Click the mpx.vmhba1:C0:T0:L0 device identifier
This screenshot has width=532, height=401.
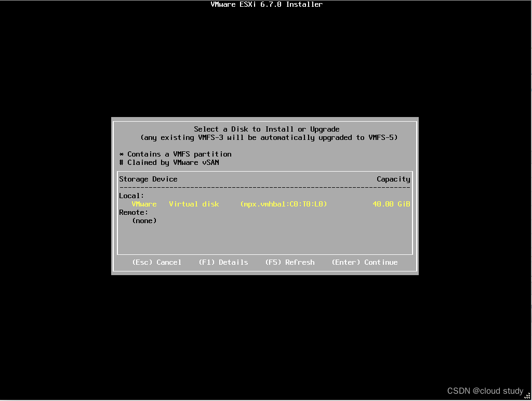pyautogui.click(x=284, y=204)
